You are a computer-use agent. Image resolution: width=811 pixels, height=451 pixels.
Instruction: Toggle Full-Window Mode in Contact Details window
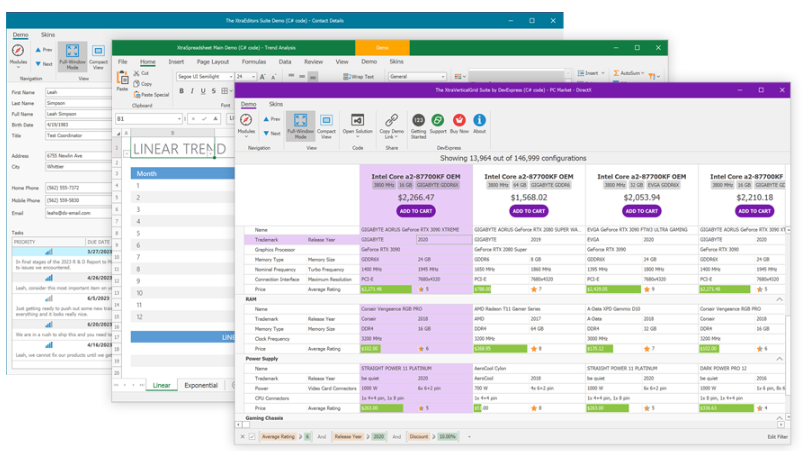click(x=72, y=56)
